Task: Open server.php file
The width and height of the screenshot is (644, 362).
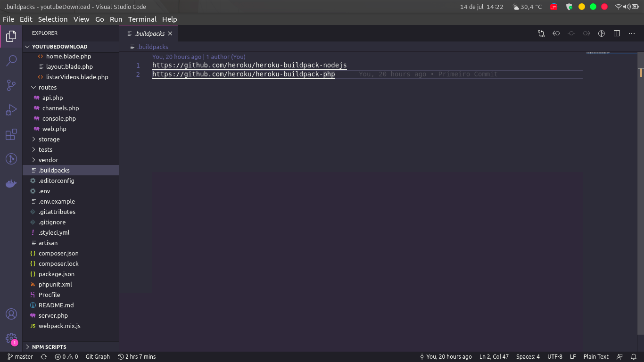Action: [x=71, y=315]
